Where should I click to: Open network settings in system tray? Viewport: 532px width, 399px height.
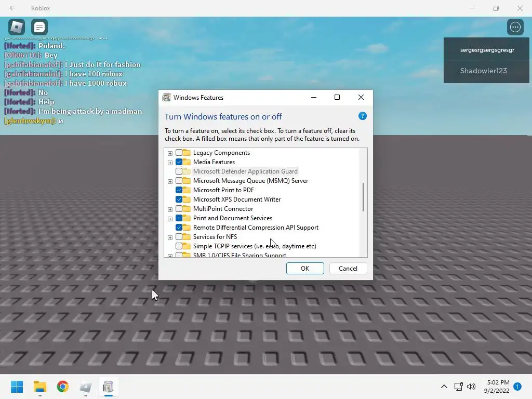click(458, 387)
